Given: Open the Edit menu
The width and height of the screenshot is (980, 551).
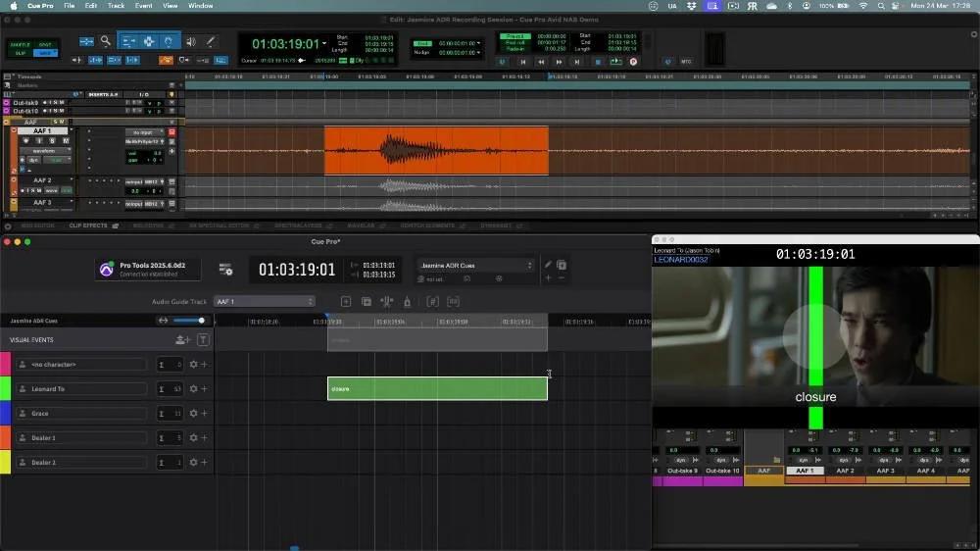Looking at the screenshot, I should [x=90, y=6].
